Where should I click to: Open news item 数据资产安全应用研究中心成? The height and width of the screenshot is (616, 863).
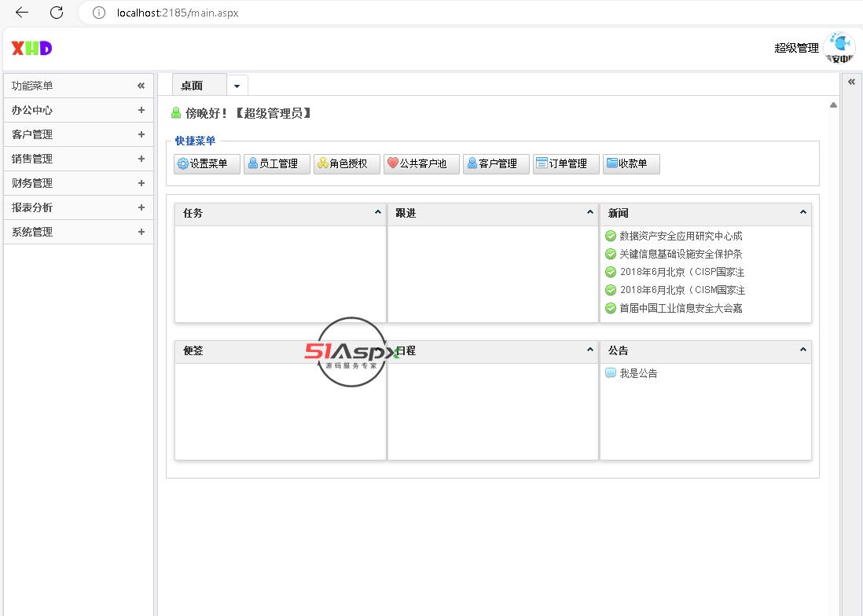(681, 236)
